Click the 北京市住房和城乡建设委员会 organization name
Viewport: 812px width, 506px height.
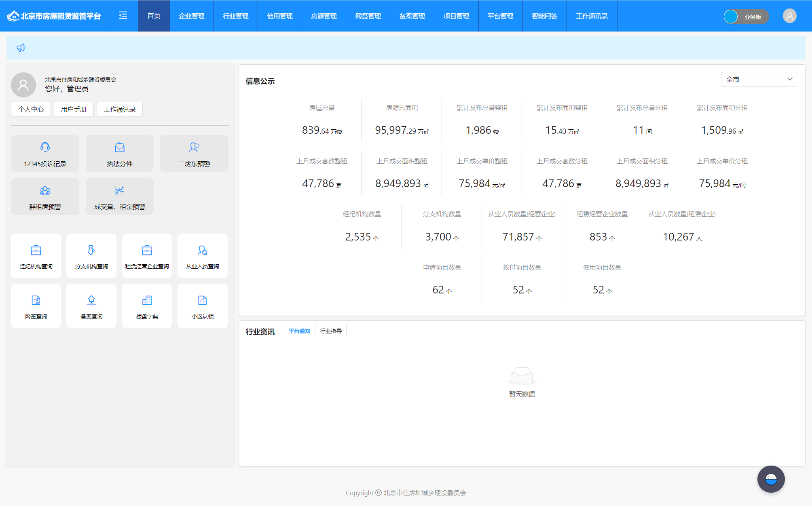coord(80,80)
